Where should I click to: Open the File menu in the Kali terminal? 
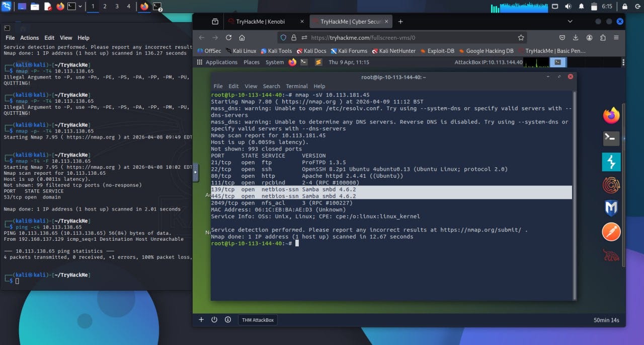click(10, 38)
